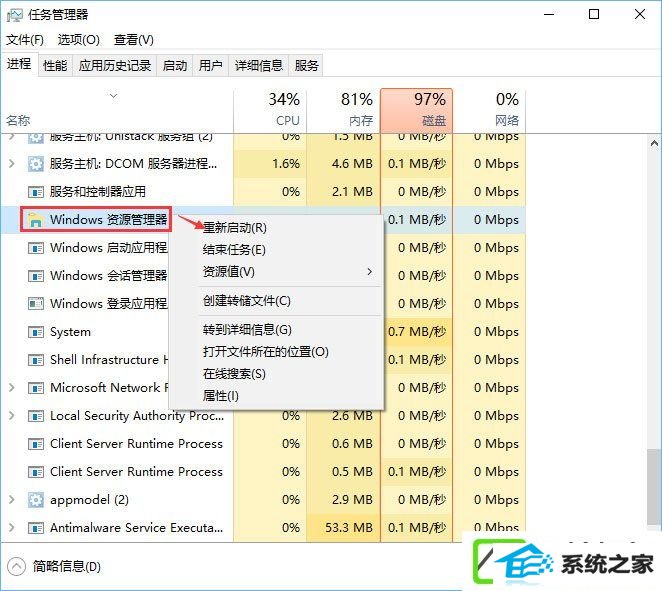Switch to the 性能 tab
The image size is (662, 591).
click(55, 65)
